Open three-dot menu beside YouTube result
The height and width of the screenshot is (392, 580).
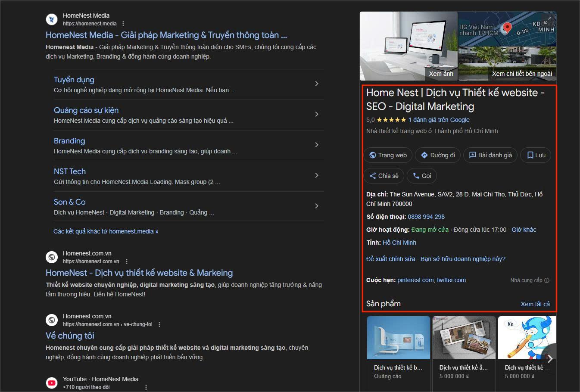coord(146,387)
